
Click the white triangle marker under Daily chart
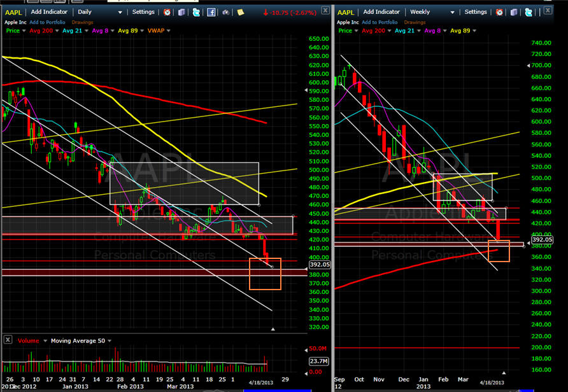pos(273,329)
